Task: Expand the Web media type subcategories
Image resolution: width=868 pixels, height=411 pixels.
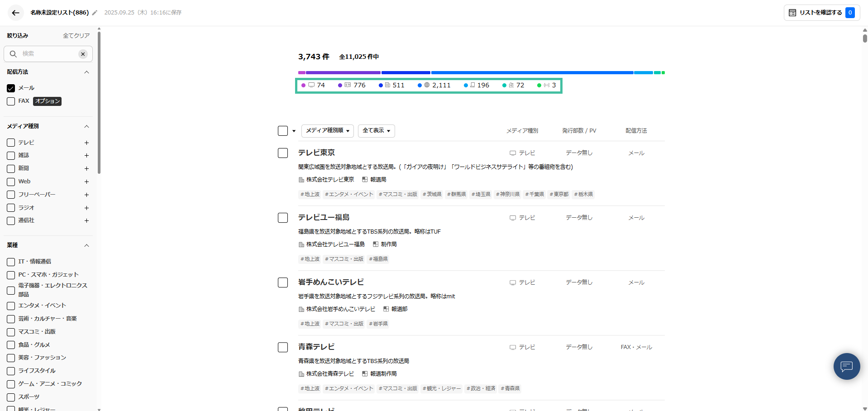Action: coord(86,182)
